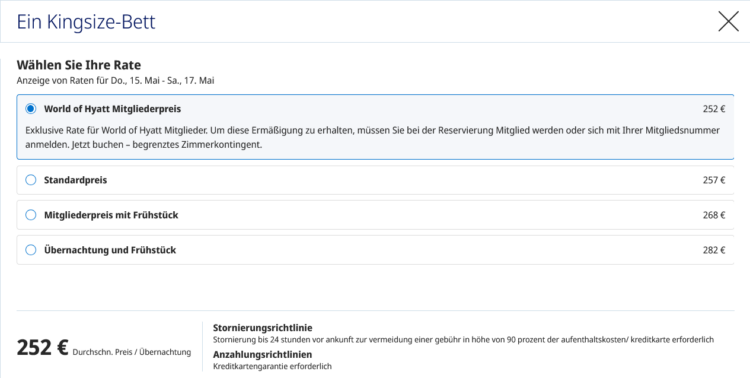Click the date range Do., 15. Mai - Sa., 17. Mai
The height and width of the screenshot is (378, 750).
(163, 80)
